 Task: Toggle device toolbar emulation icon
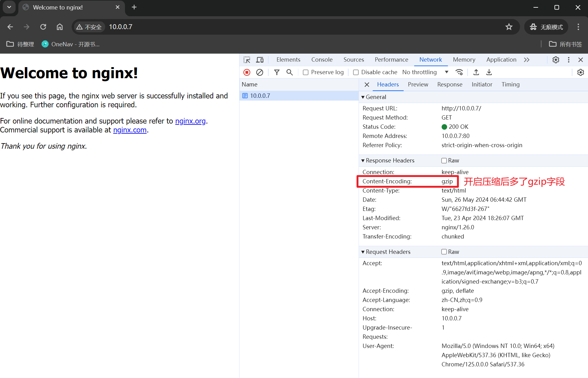point(260,60)
